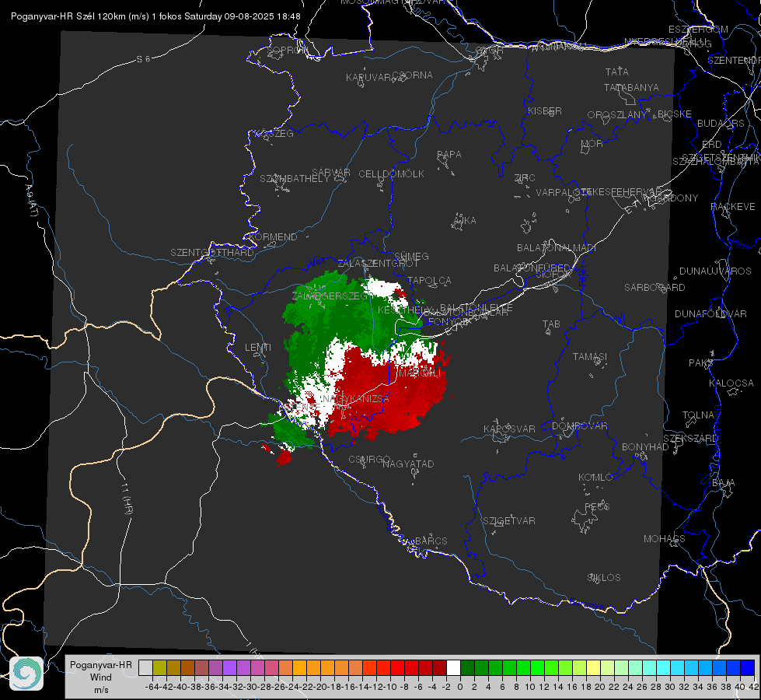Click the SOPRON city label

pos(288,50)
